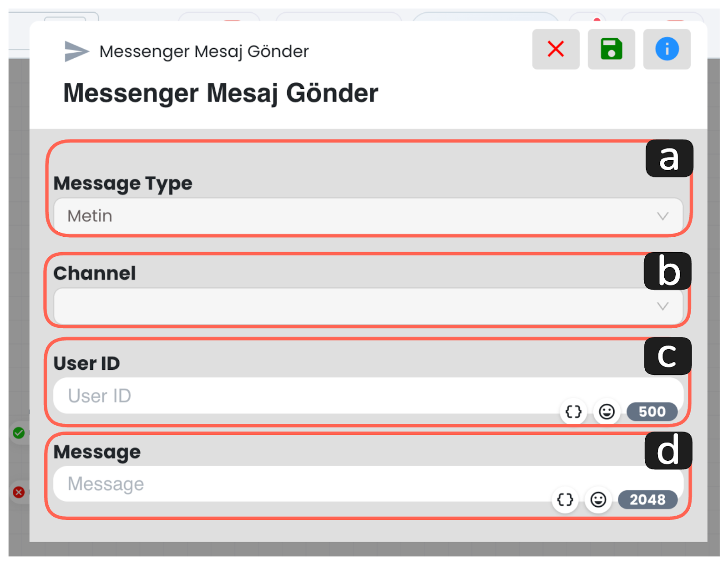Insert variable via User ID curly braces icon

(573, 412)
